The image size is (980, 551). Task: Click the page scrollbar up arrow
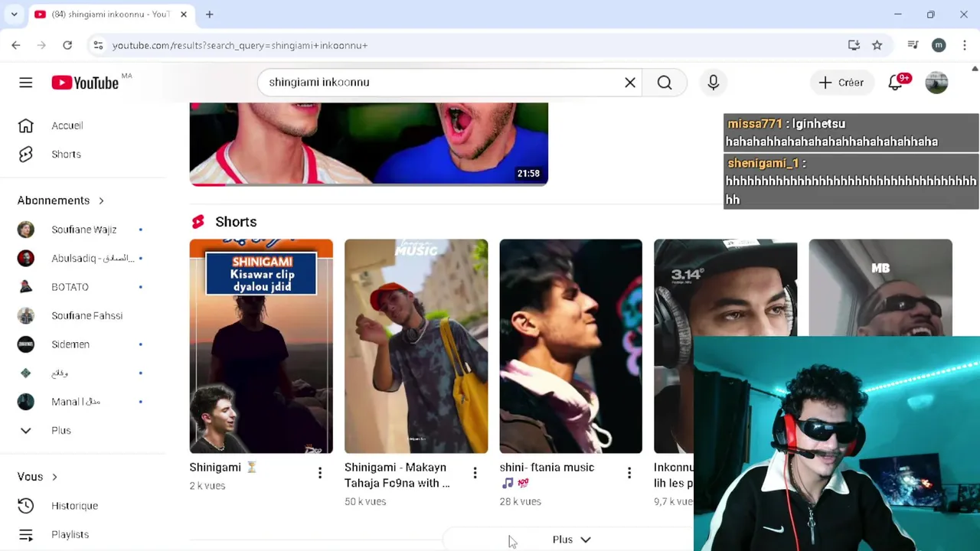(x=975, y=69)
